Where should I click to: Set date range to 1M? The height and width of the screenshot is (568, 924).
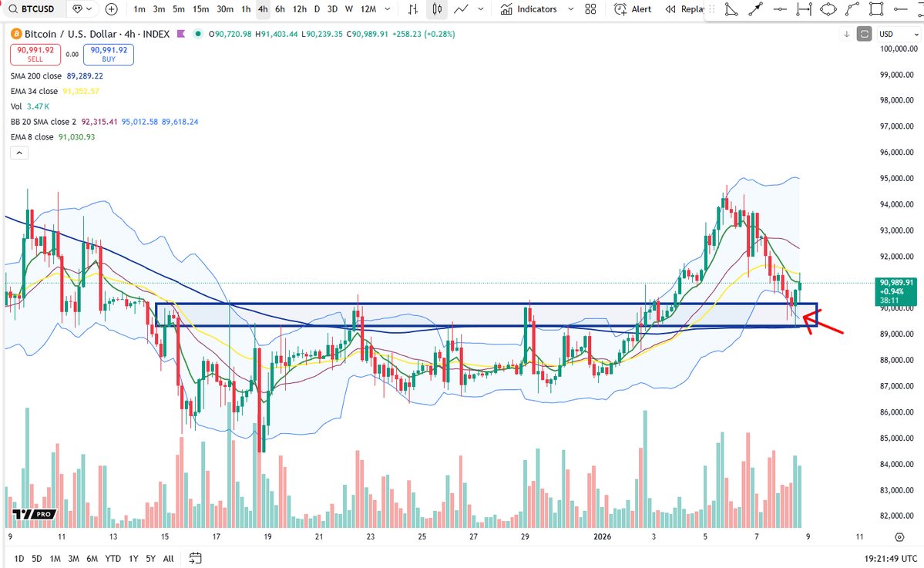55,558
